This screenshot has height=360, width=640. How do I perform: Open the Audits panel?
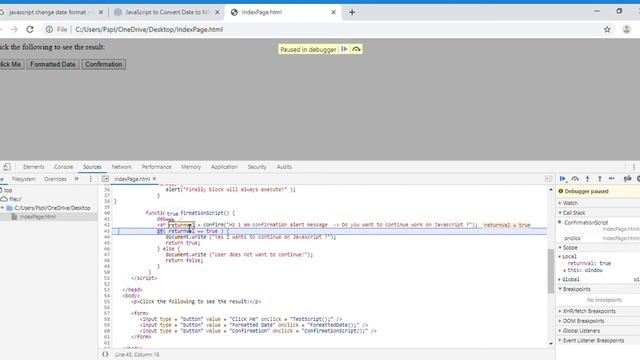(x=284, y=167)
